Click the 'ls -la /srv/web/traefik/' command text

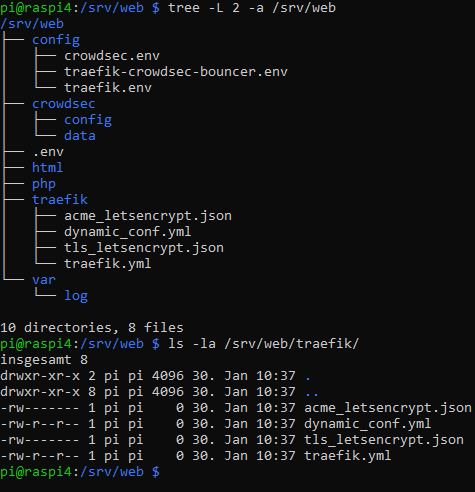263,344
